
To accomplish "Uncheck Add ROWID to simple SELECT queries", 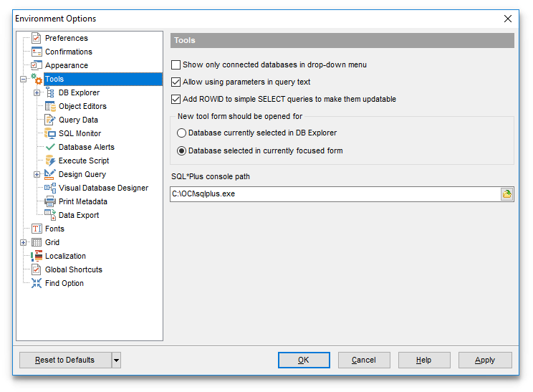I will tap(176, 100).
